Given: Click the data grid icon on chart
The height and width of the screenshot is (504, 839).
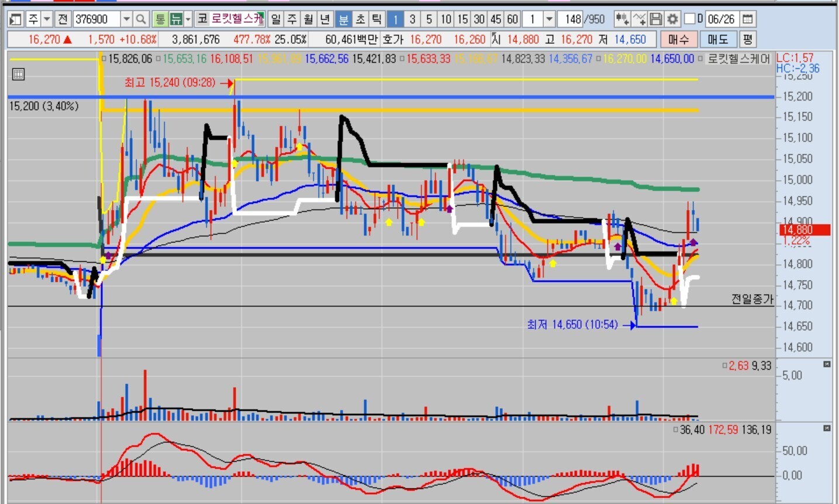Looking at the screenshot, I should coord(18,74).
